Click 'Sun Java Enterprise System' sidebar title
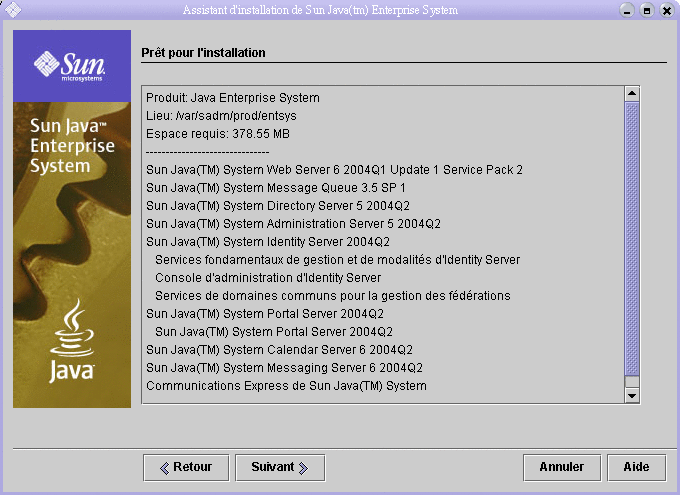680x495 pixels. 72,146
